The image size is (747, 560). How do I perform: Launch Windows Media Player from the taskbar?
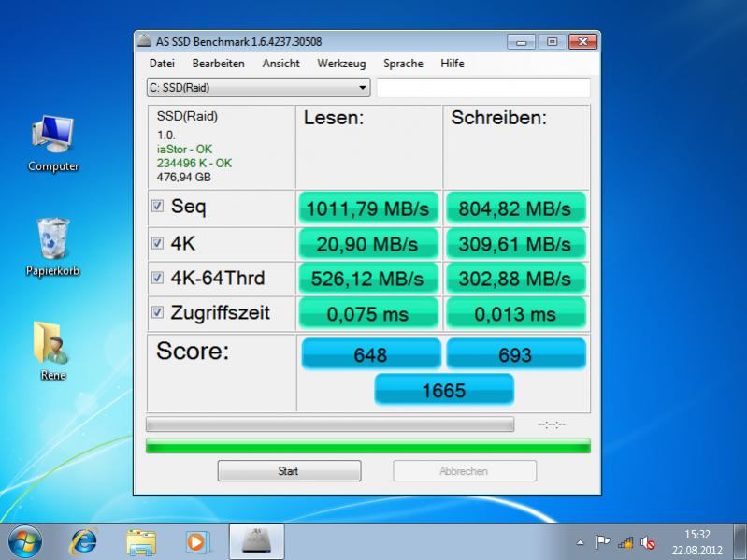(x=195, y=542)
